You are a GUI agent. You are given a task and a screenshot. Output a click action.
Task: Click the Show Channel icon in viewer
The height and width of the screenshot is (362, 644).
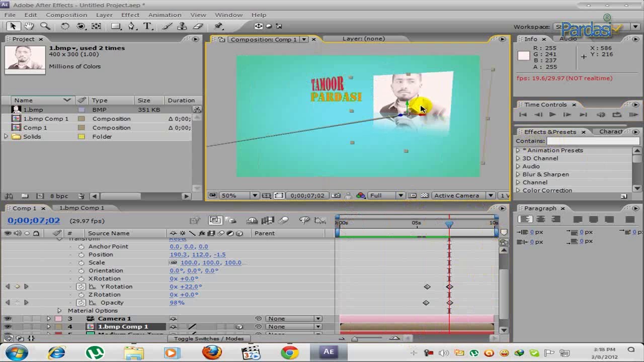[361, 196]
